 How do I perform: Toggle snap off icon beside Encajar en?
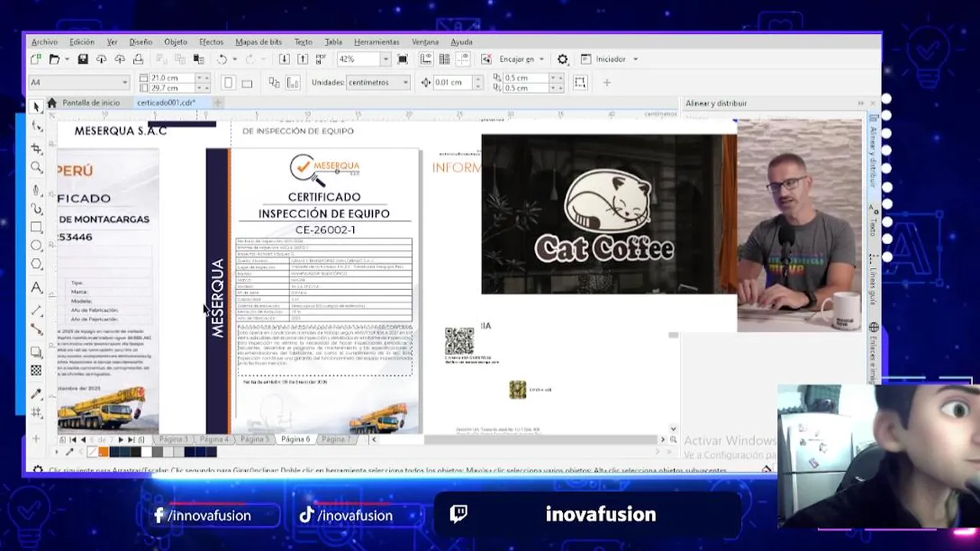point(485,59)
